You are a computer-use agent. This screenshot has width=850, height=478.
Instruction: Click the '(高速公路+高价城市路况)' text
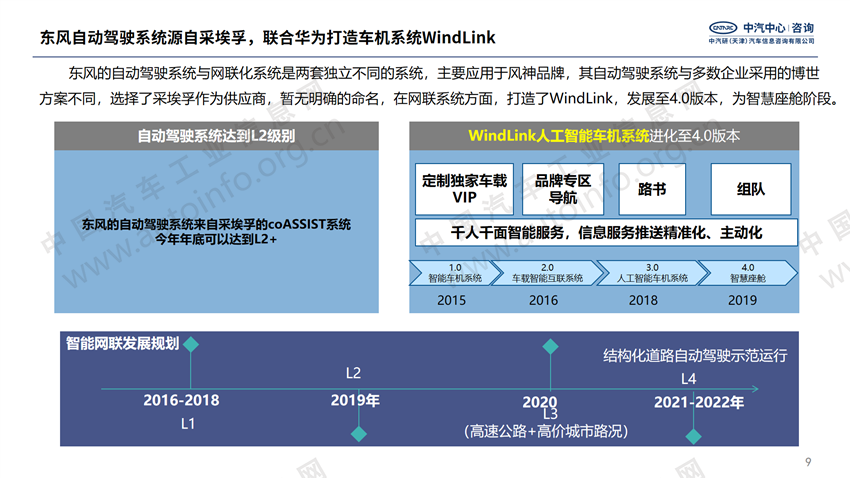pos(546,431)
